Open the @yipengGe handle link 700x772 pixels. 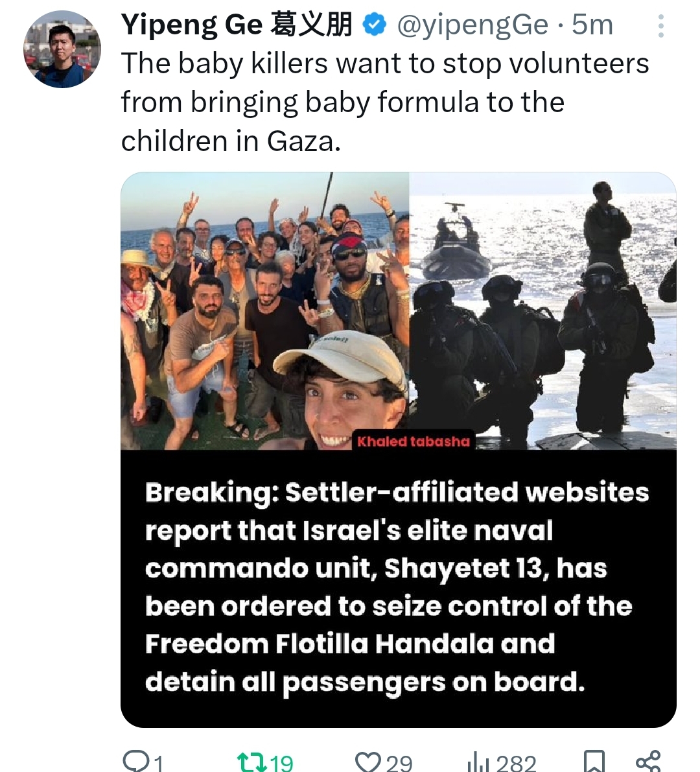click(x=472, y=25)
